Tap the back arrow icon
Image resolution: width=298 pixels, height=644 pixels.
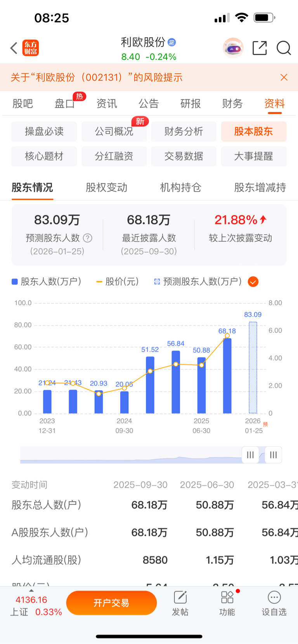pos(14,48)
